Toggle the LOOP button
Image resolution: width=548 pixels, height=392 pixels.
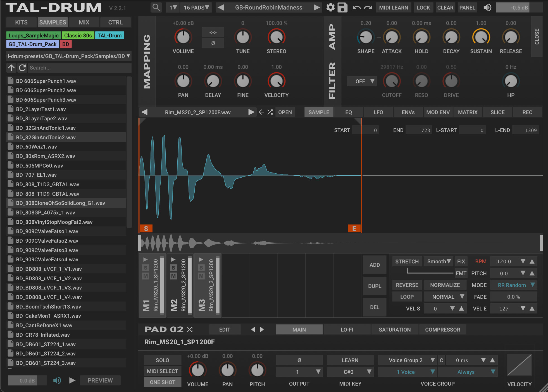click(407, 297)
